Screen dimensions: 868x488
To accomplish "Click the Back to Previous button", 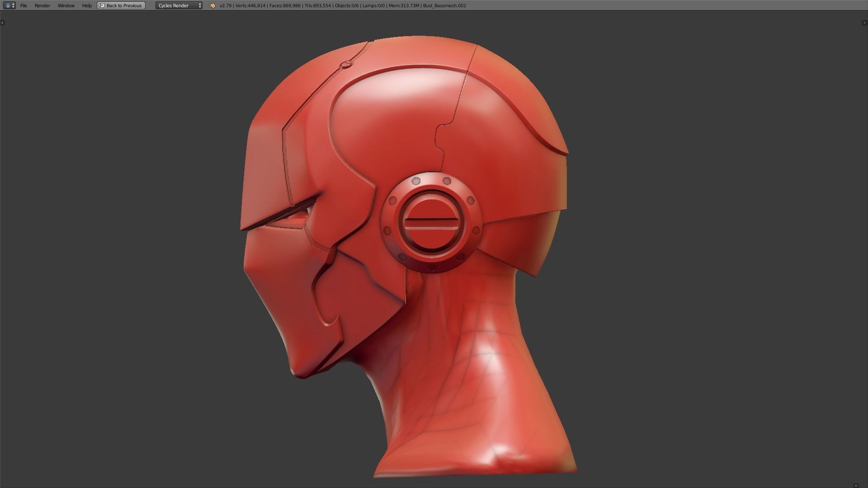I will [121, 5].
